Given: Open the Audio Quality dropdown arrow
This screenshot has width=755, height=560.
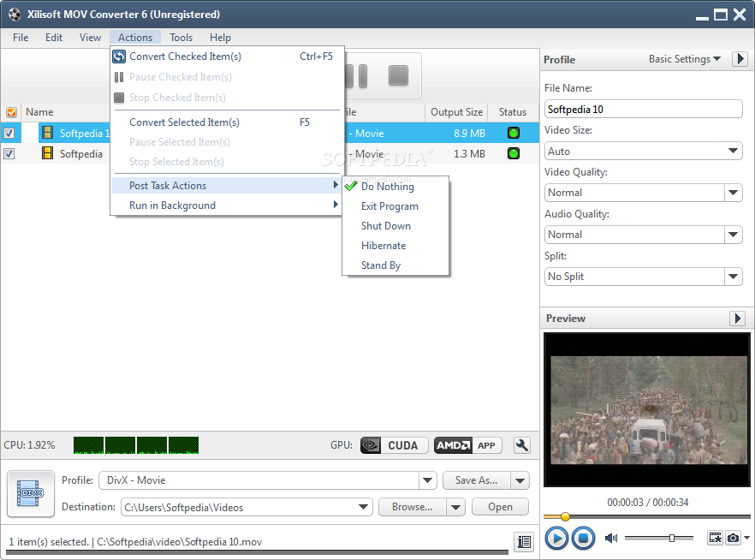Looking at the screenshot, I should pos(733,235).
